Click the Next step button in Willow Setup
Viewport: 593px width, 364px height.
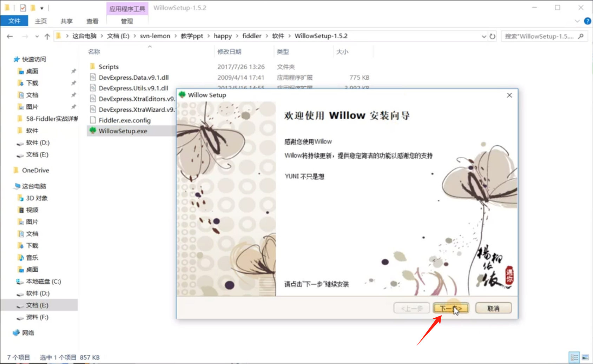(x=451, y=308)
